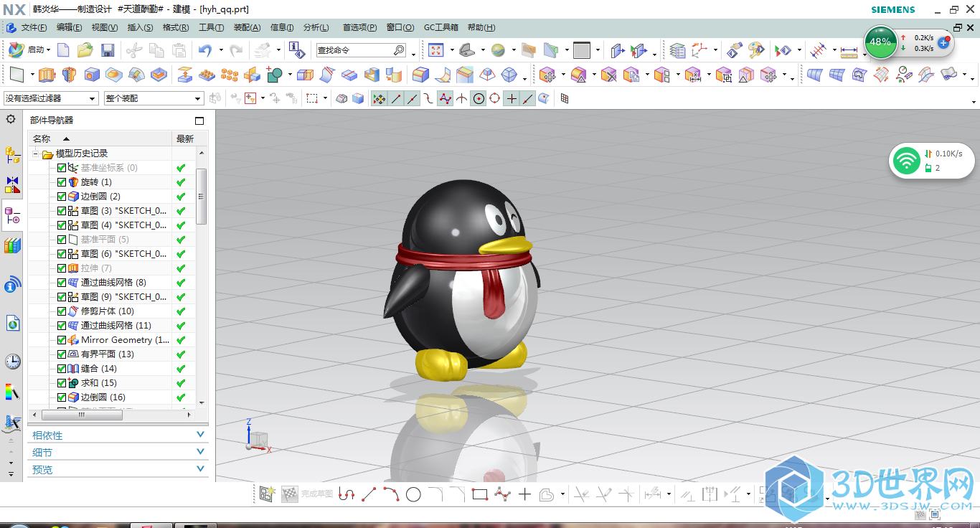Open the 视图(V) menu
This screenshot has height=528, width=980.
click(105, 28)
